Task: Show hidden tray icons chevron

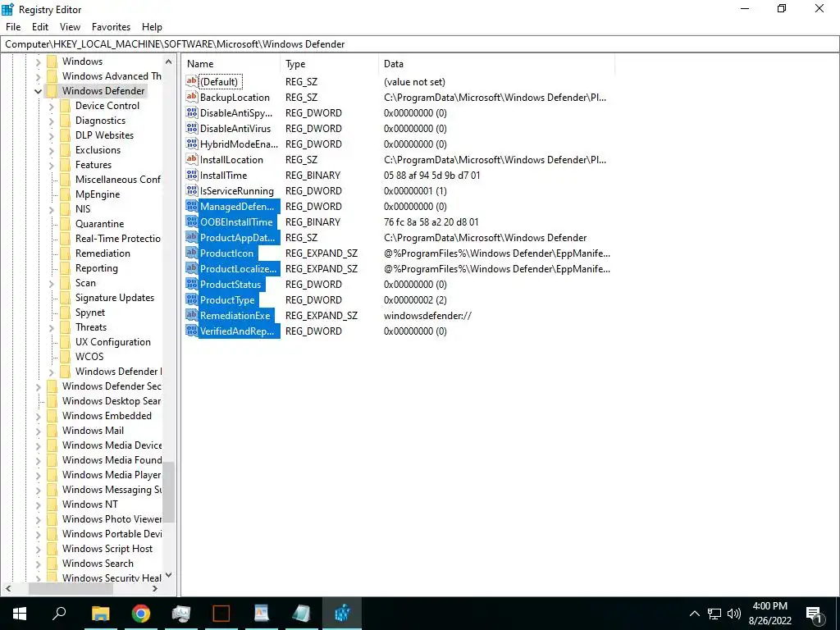Action: point(694,614)
